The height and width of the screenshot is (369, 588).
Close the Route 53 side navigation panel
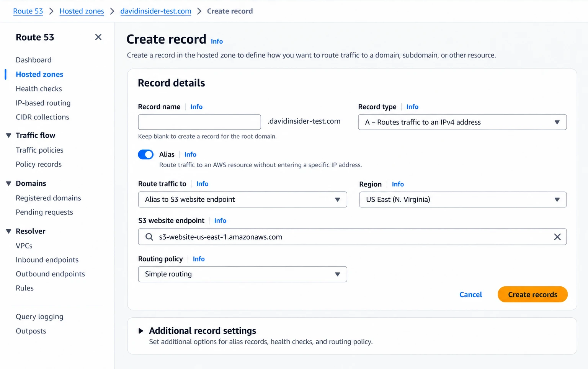98,37
